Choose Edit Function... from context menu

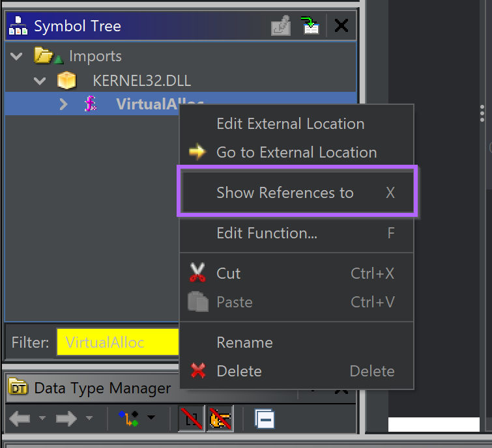click(x=297, y=233)
